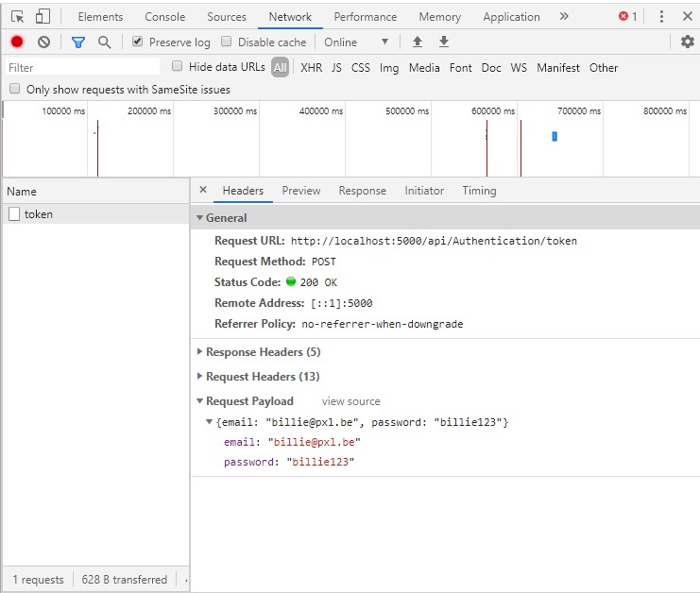The image size is (700, 593).
Task: Click the inspect element cursor icon
Action: [x=17, y=17]
